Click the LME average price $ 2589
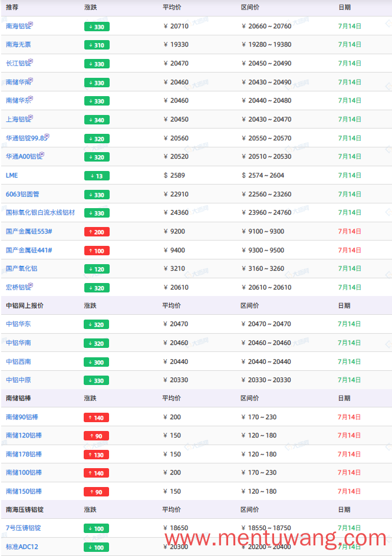392x556 pixels. click(174, 176)
